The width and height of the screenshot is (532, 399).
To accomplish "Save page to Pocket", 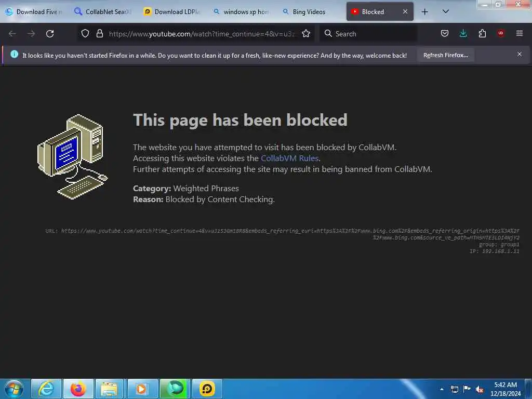I will [x=445, y=34].
